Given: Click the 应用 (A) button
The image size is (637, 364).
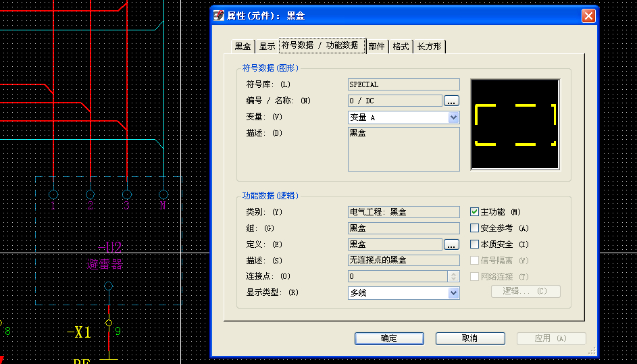Looking at the screenshot, I should tap(551, 338).
